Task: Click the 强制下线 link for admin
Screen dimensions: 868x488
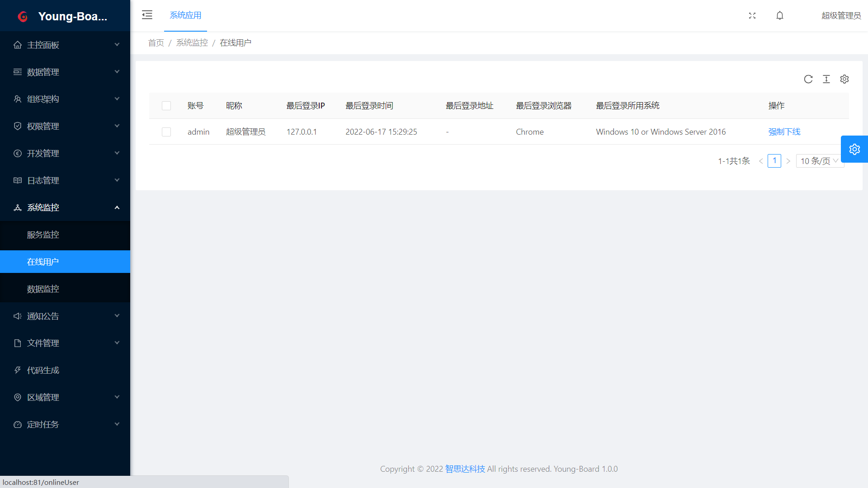Action: (x=784, y=132)
